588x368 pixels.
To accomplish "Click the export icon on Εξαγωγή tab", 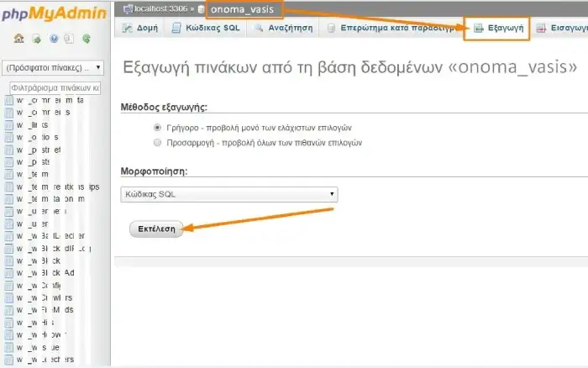I will pos(479,28).
